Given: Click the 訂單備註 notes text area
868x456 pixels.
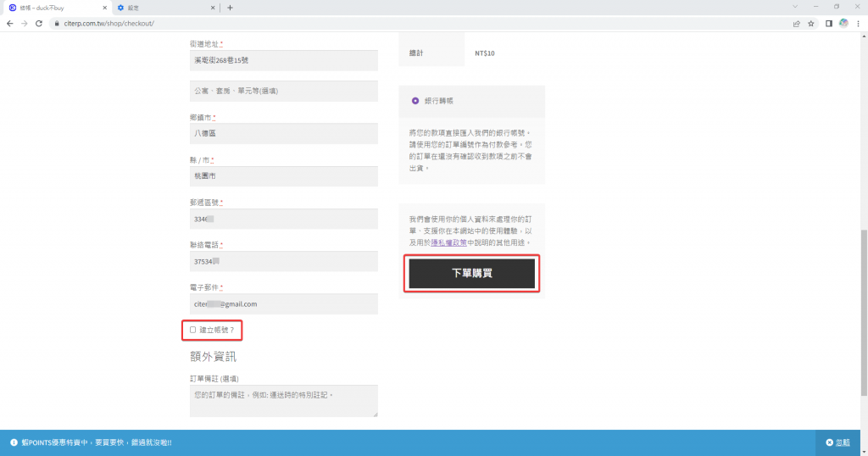Looking at the screenshot, I should (283, 401).
